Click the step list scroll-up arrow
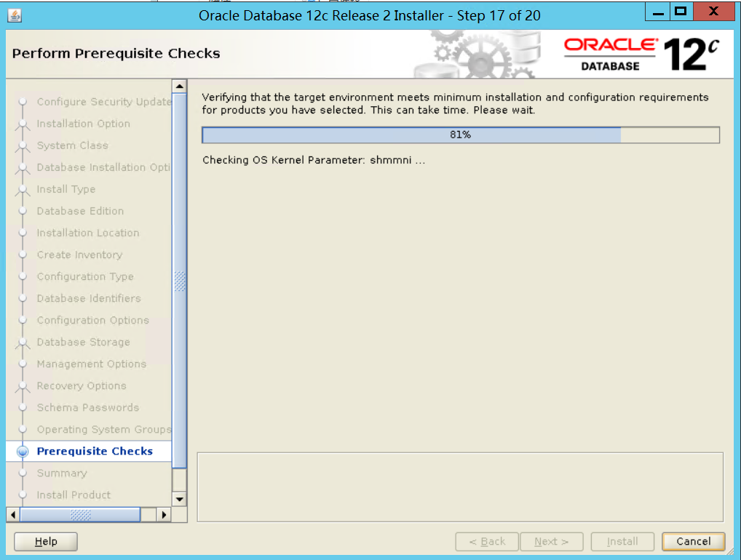741x560 pixels. tap(180, 86)
